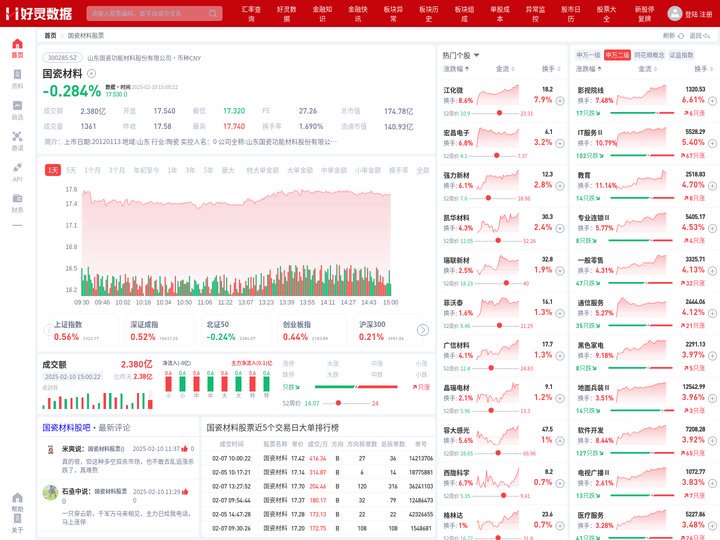The image size is (720, 540).
Task: Click the 300285.SZ stock code badge
Action: (x=62, y=58)
